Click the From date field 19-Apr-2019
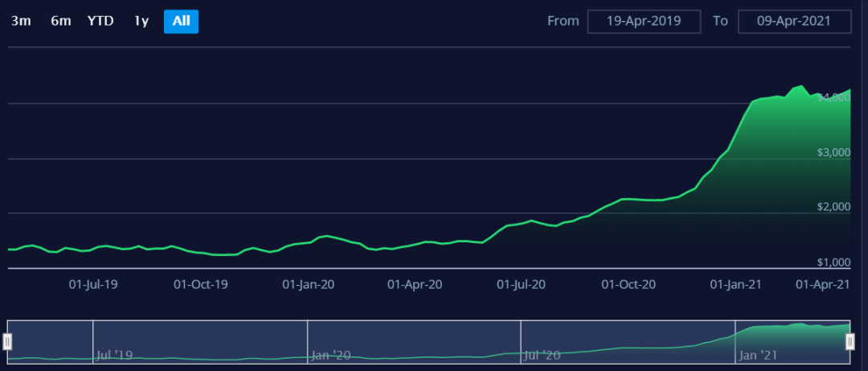 pyautogui.click(x=645, y=21)
